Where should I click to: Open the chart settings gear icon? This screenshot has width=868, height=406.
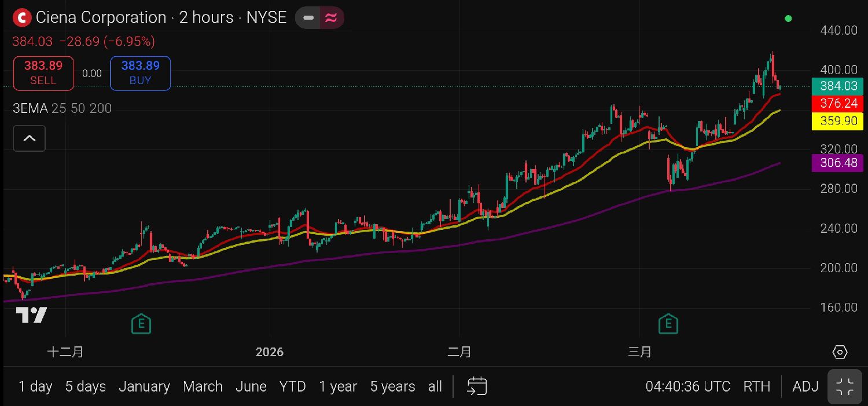840,352
